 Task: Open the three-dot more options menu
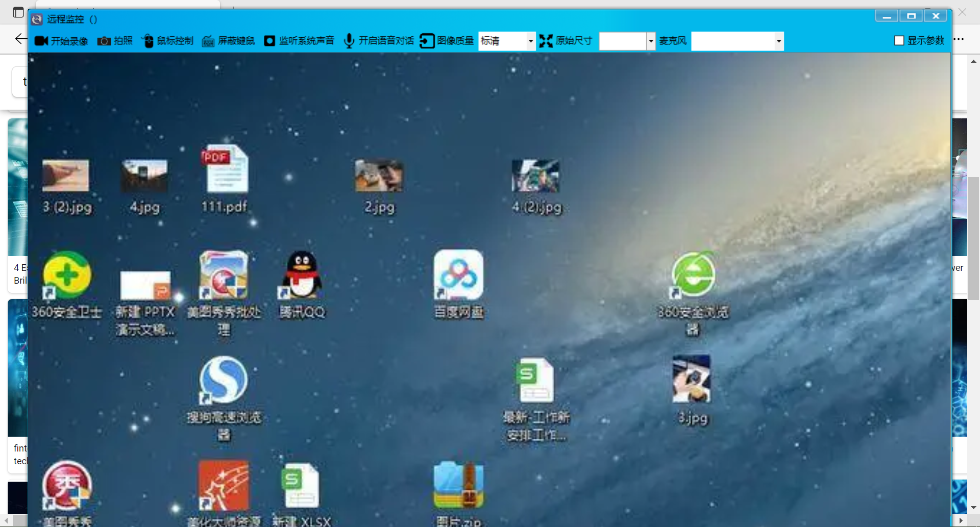point(959,39)
